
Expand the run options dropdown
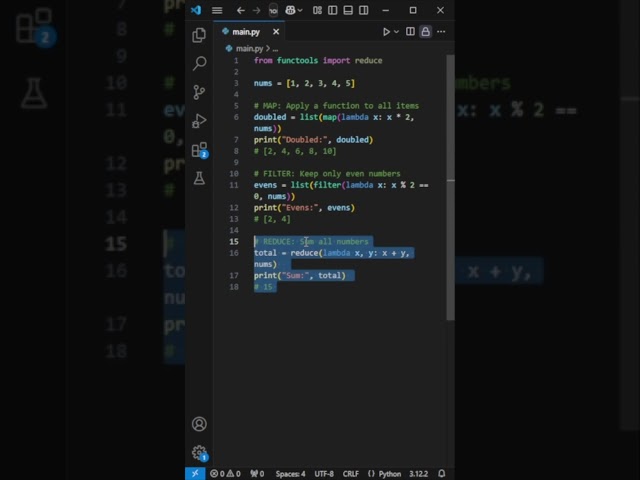point(396,31)
